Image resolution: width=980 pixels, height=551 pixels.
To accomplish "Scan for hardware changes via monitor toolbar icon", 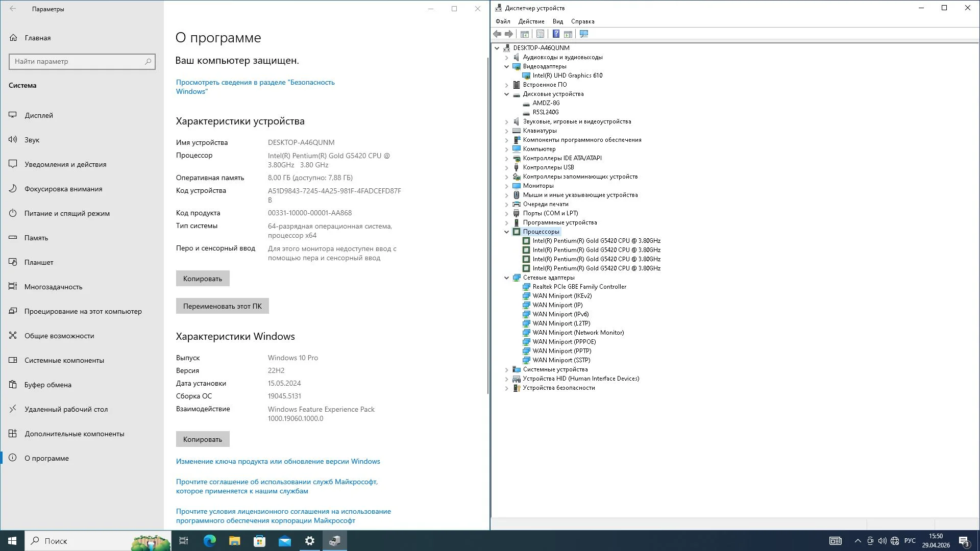I will click(x=584, y=34).
